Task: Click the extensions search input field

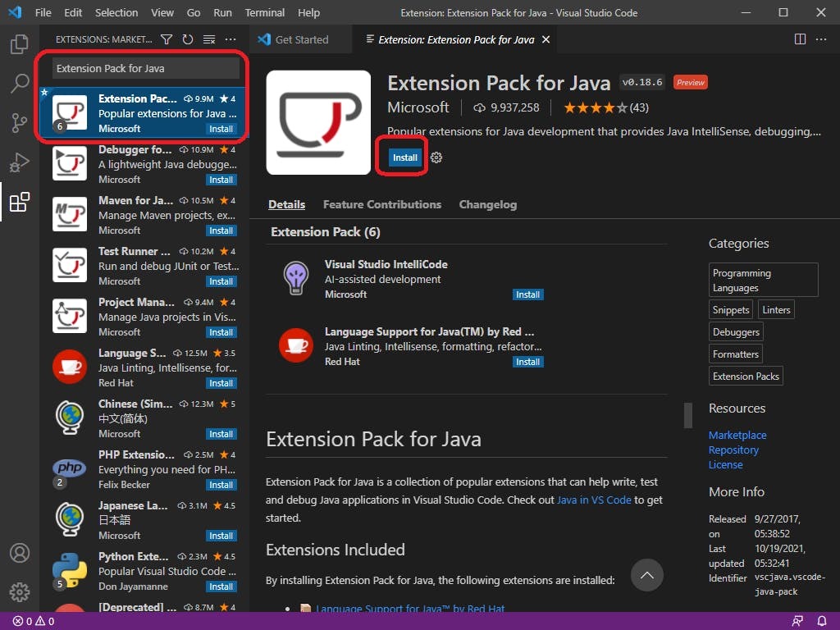Action: (145, 68)
